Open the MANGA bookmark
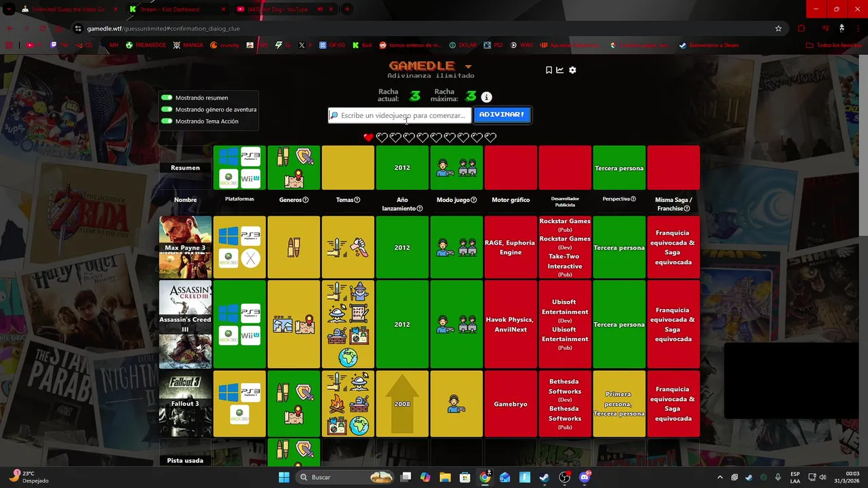The image size is (868, 488). pyautogui.click(x=188, y=45)
